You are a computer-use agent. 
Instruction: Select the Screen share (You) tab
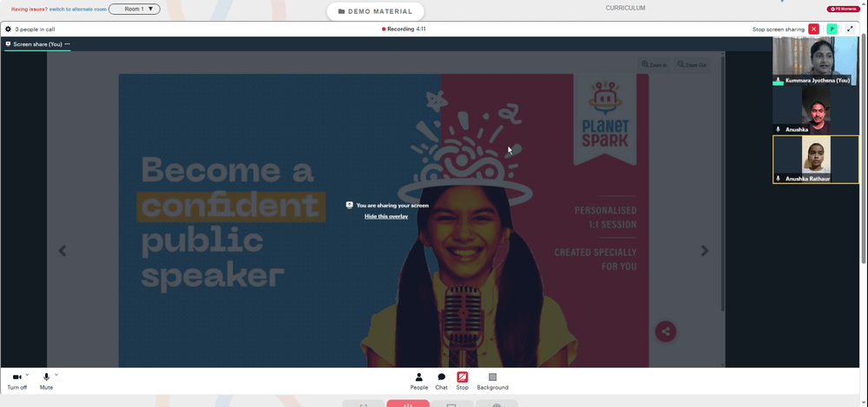pyautogui.click(x=35, y=43)
